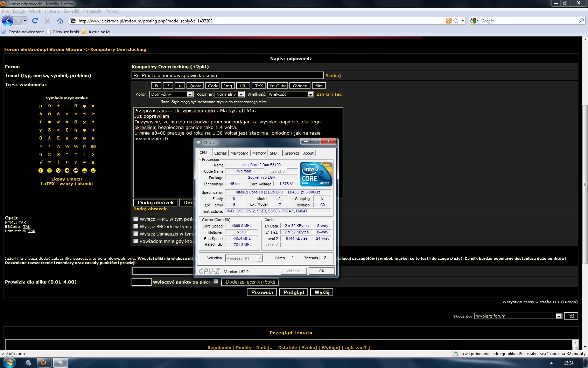Go to the home page icon
Image resolution: width=588 pixels, height=368 pixels.
click(x=60, y=21)
